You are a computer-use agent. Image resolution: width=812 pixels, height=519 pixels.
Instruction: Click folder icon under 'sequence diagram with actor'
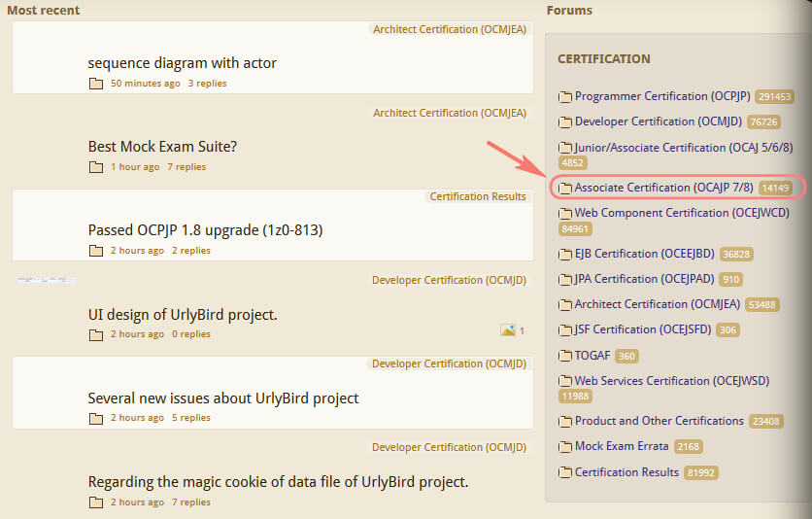96,84
